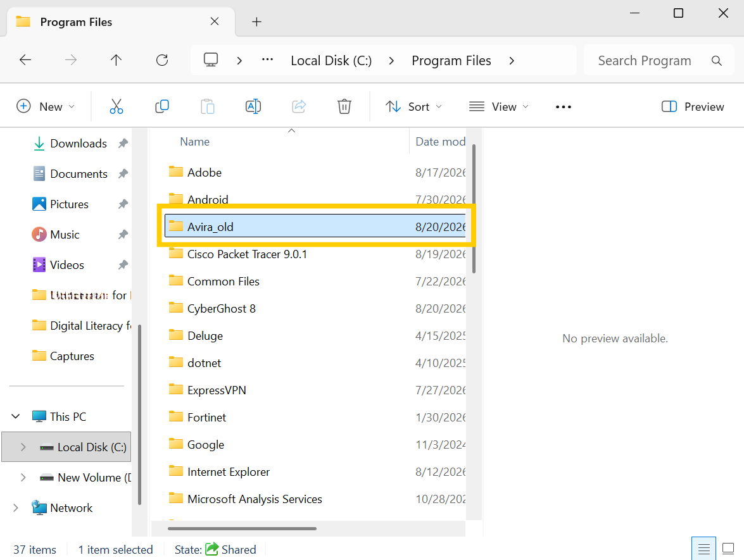Show hidden breadcrumb path ellipsis
This screenshot has width=744, height=560.
tap(268, 59)
